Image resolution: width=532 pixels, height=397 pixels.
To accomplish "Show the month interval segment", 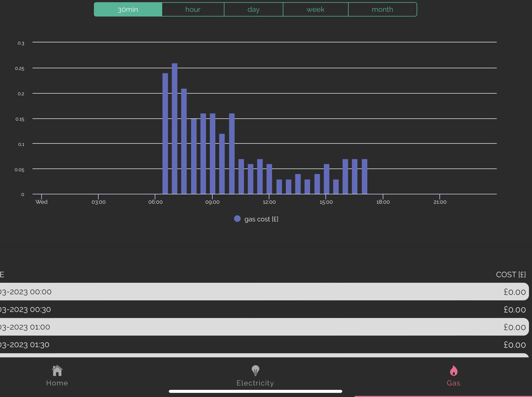I will tap(382, 10).
